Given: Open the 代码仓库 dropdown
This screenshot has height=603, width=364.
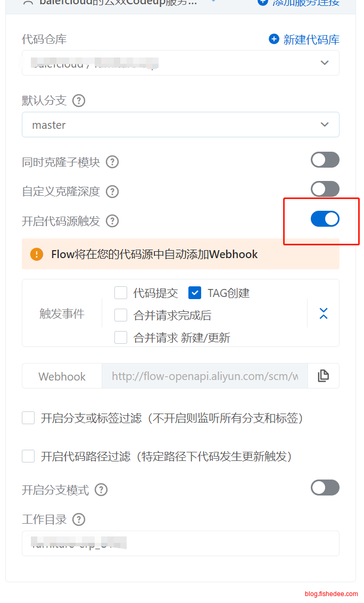Looking at the screenshot, I should tap(180, 63).
